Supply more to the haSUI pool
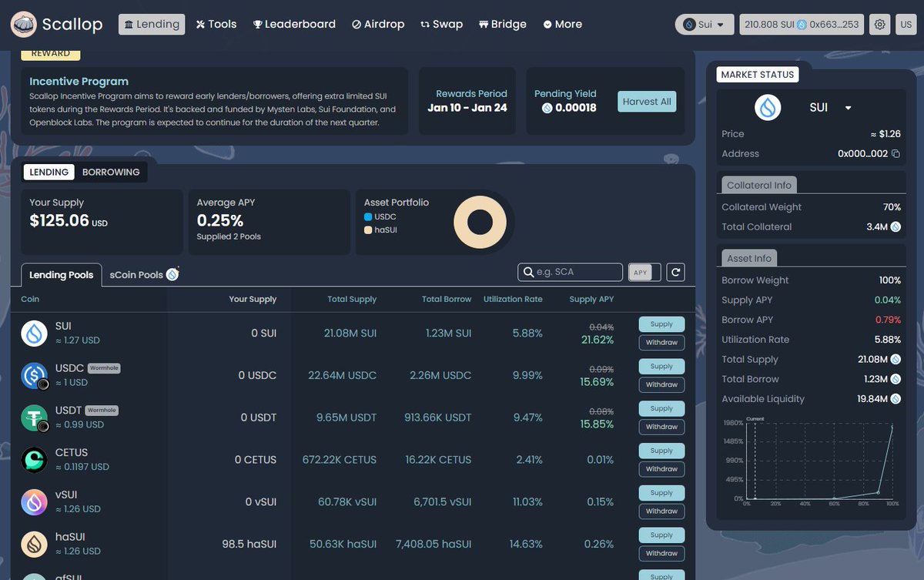Image resolution: width=924 pixels, height=580 pixels. 661,535
